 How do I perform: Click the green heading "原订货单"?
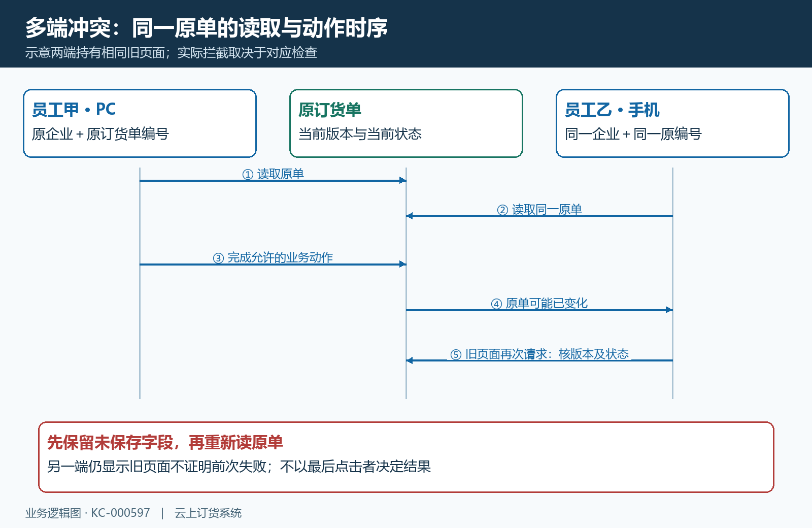point(330,110)
